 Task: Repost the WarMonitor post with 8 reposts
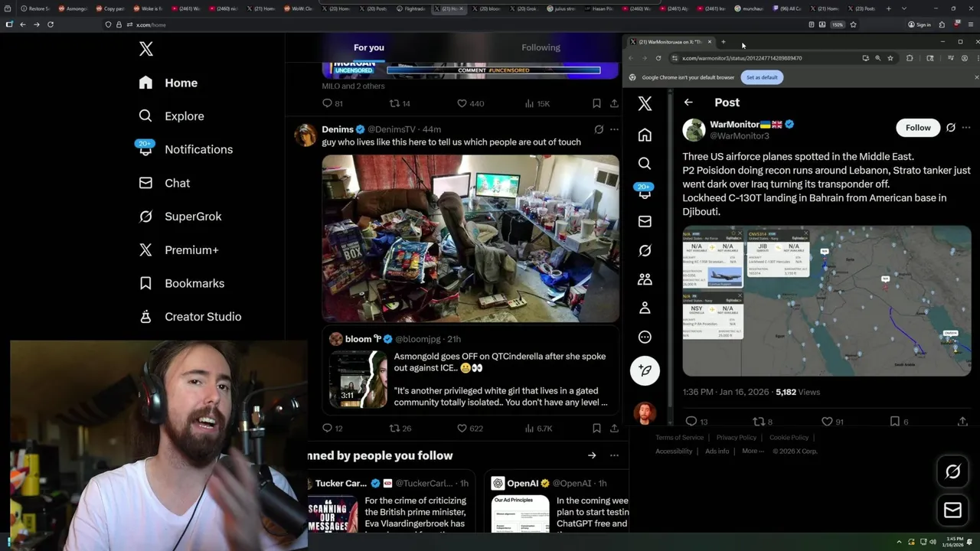(763, 422)
